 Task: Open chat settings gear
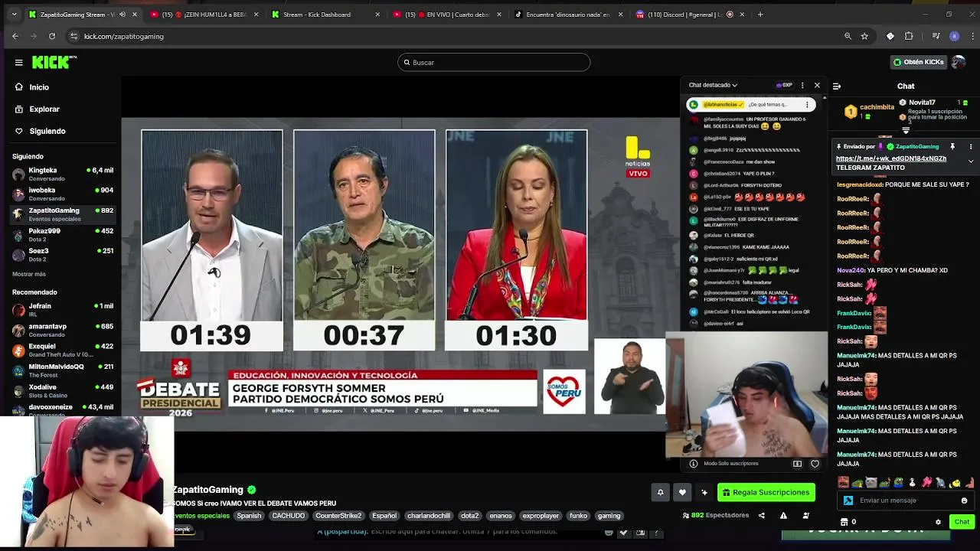938,522
